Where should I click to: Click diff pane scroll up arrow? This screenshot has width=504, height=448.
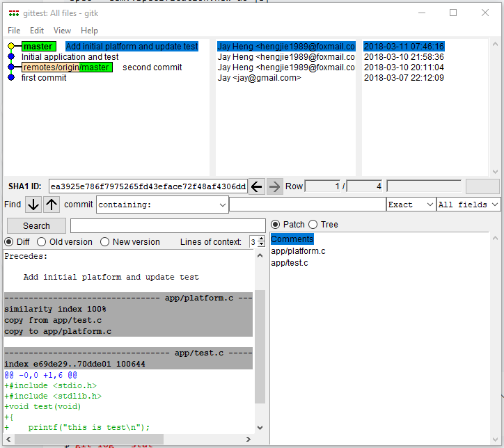pos(260,255)
